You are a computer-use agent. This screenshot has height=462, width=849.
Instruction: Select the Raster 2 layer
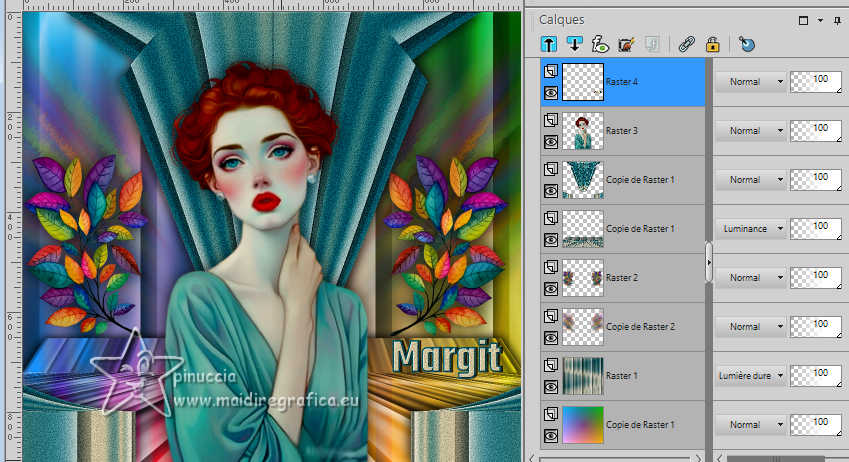tap(623, 278)
